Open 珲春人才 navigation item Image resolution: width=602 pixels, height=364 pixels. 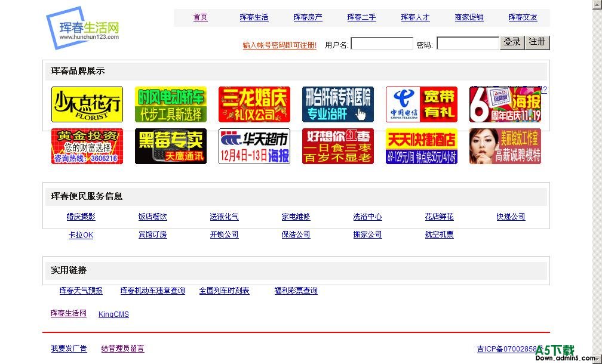point(416,17)
